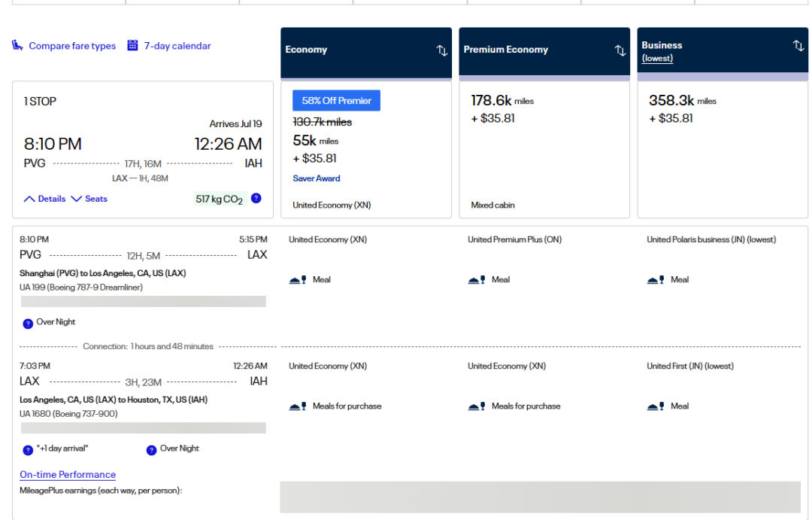Click the 1 STOP flight summary label

tap(40, 101)
